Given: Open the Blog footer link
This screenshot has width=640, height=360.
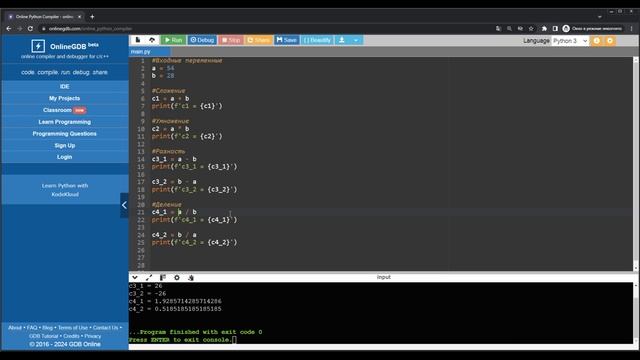Looking at the screenshot, I should pyautogui.click(x=47, y=328).
